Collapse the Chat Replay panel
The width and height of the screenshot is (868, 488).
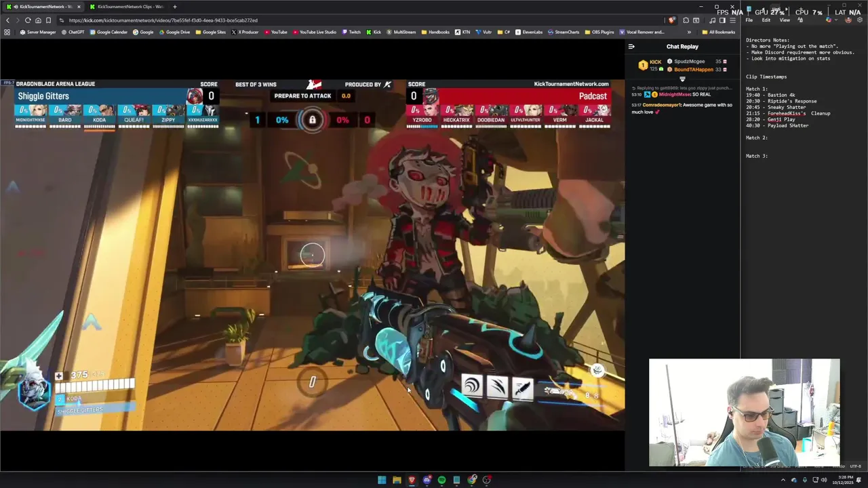[x=631, y=47]
